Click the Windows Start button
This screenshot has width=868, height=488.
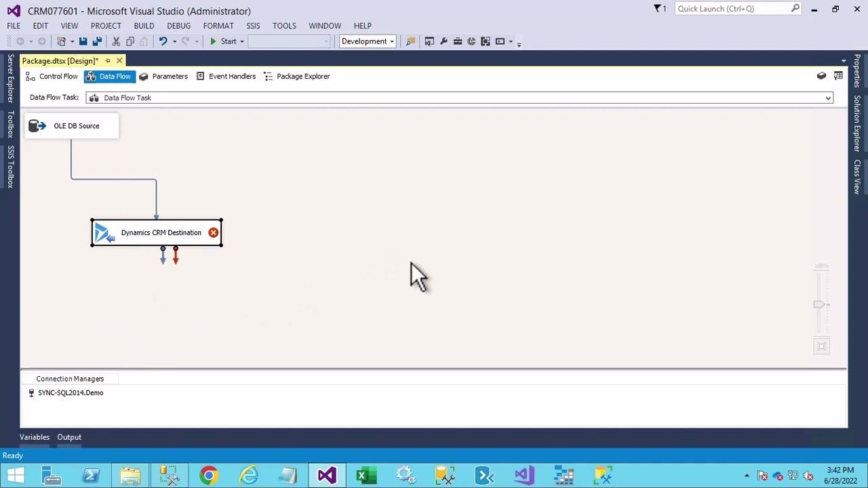pos(15,475)
